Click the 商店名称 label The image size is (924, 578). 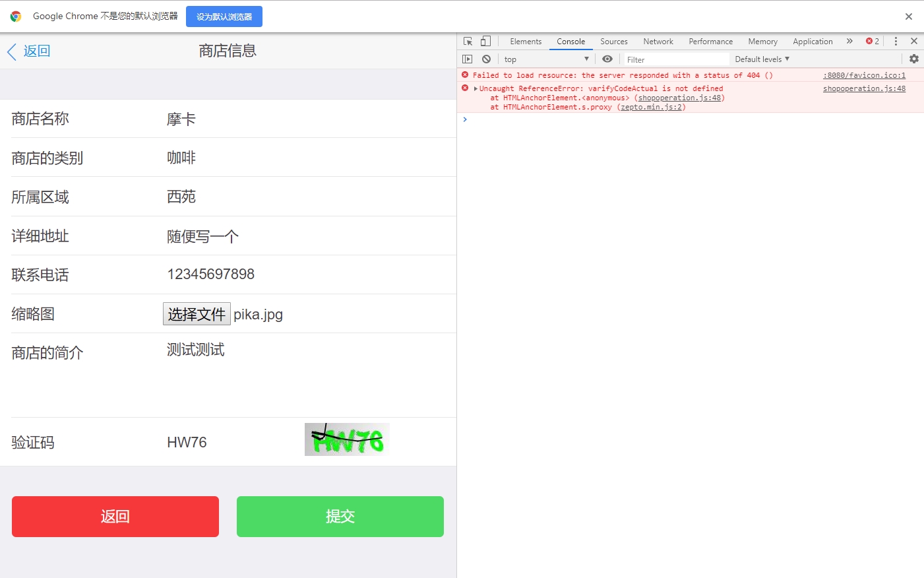40,119
